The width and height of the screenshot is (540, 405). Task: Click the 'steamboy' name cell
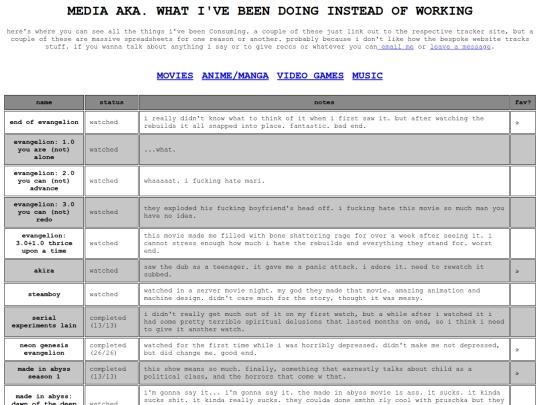(44, 294)
